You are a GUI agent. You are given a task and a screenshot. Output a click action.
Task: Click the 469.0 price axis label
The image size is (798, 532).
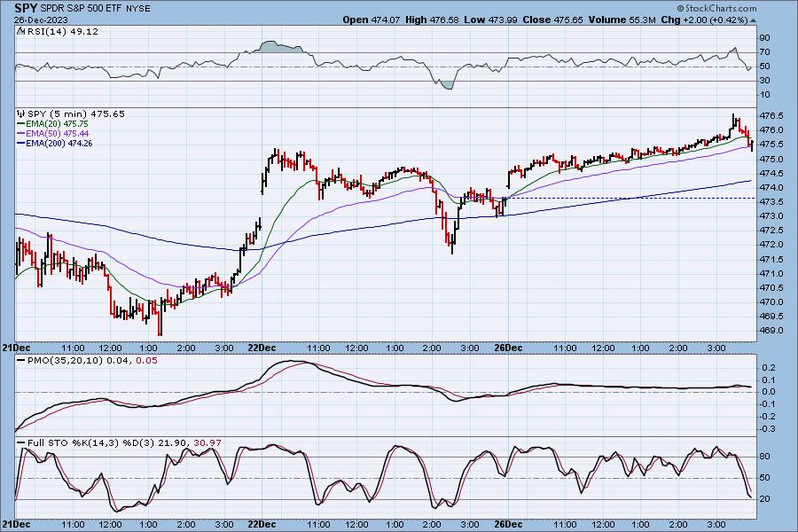pos(771,331)
